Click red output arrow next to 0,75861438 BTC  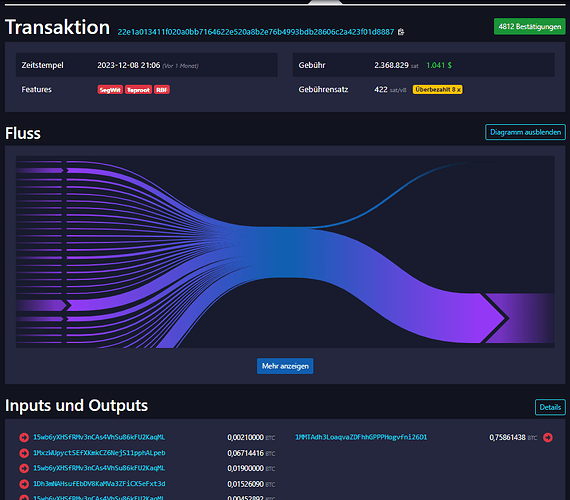[x=548, y=437]
